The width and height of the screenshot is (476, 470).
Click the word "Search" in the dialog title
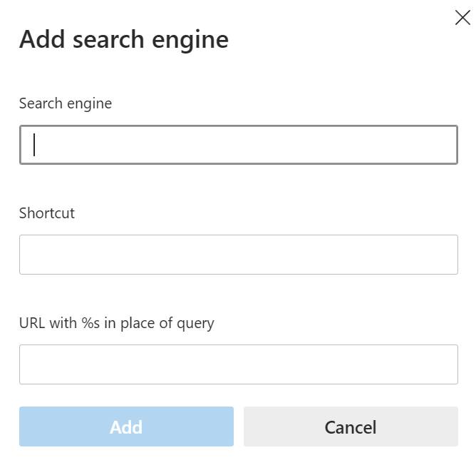(x=108, y=39)
